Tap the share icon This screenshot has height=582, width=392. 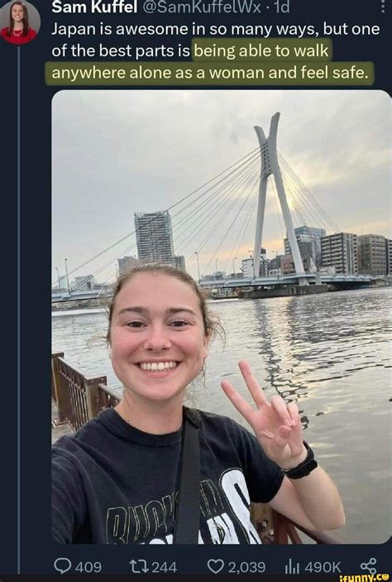pos(369,566)
